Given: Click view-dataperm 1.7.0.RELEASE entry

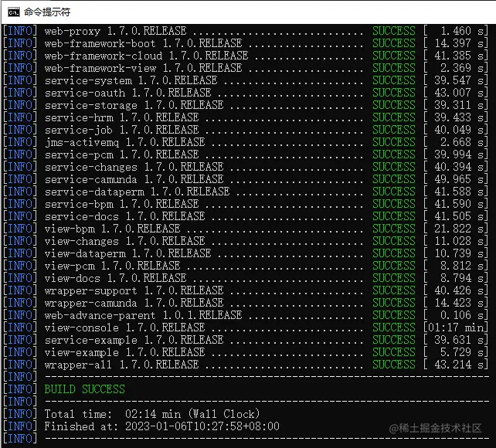Looking at the screenshot, I should point(127,253).
